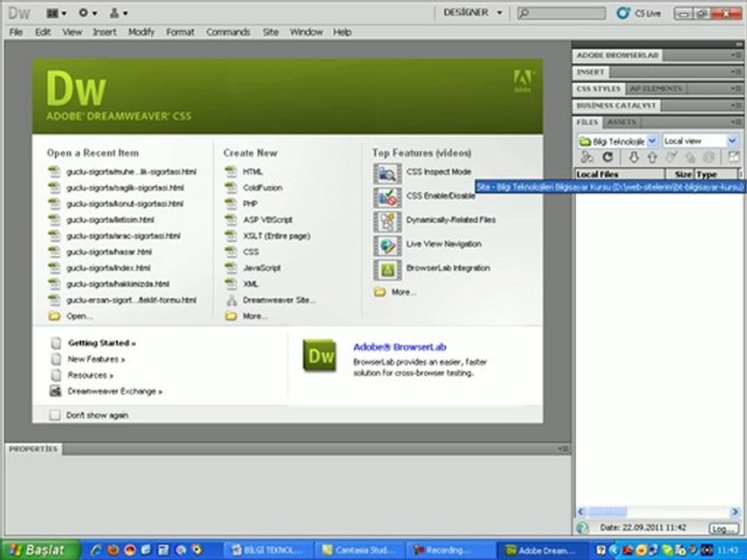Viewport: 747px width, 560px height.
Task: Collapse panels with the double-arrow icon
Action: tap(738, 44)
